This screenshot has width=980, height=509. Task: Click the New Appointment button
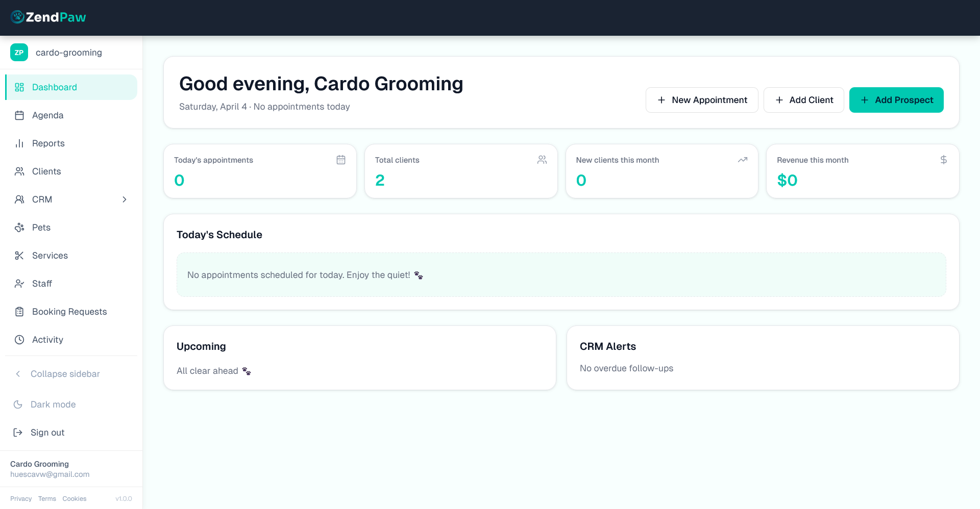click(702, 100)
